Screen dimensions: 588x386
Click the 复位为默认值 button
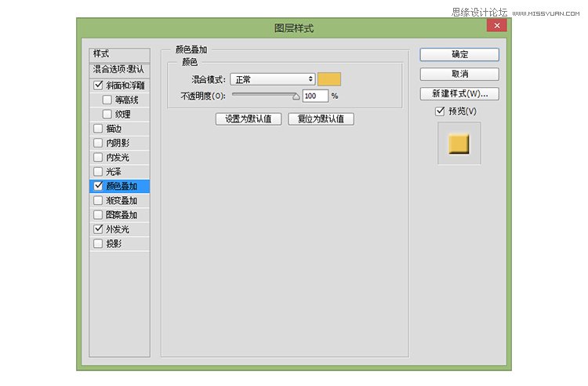pos(321,119)
